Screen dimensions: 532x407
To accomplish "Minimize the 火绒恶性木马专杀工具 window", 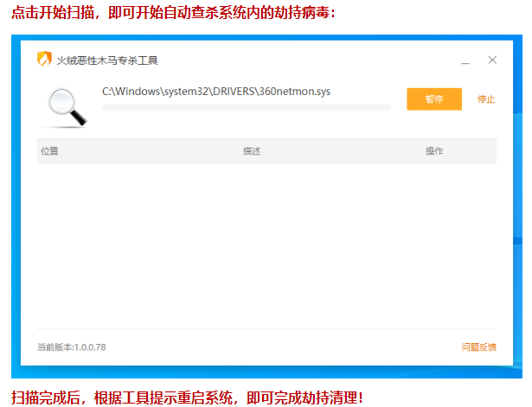I will 465,61.
